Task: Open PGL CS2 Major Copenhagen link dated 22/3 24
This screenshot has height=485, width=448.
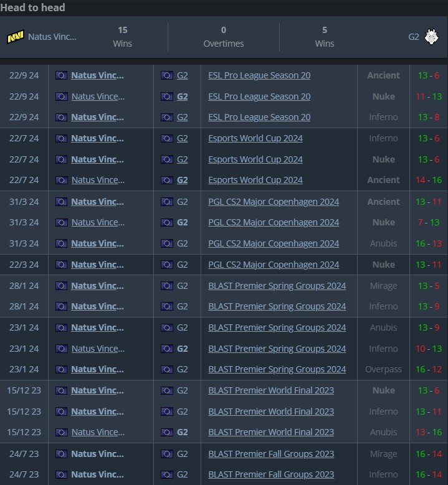Action: tap(274, 265)
